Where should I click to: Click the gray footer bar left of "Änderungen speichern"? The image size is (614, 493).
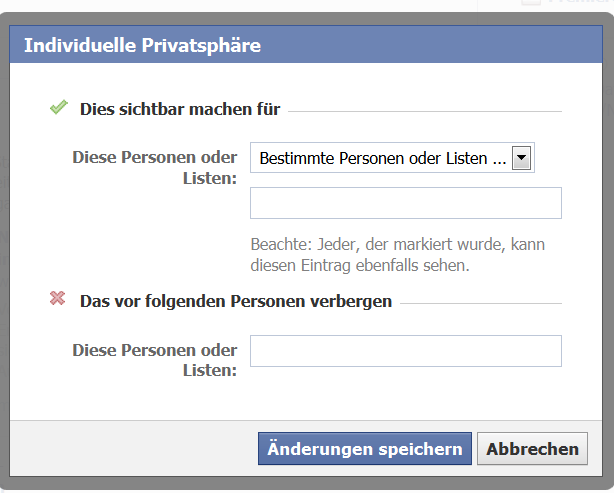pyautogui.click(x=130, y=449)
